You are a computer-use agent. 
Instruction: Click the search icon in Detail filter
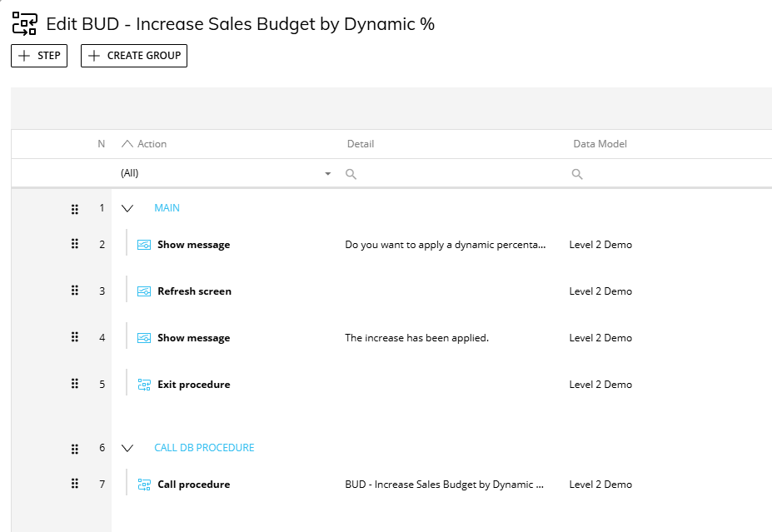[351, 174]
